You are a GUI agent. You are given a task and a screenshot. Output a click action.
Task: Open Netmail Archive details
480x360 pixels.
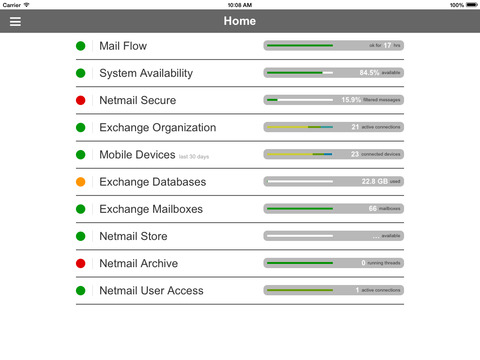[240, 264]
